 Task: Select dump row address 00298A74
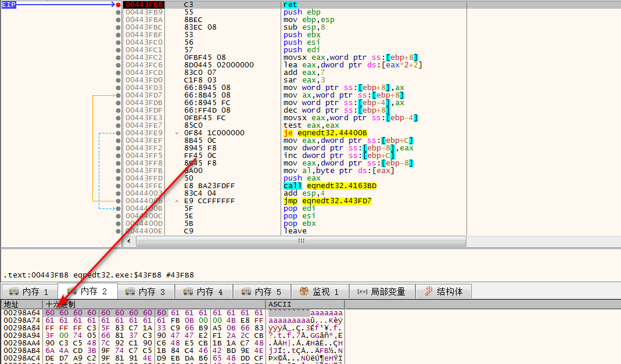(x=21, y=320)
